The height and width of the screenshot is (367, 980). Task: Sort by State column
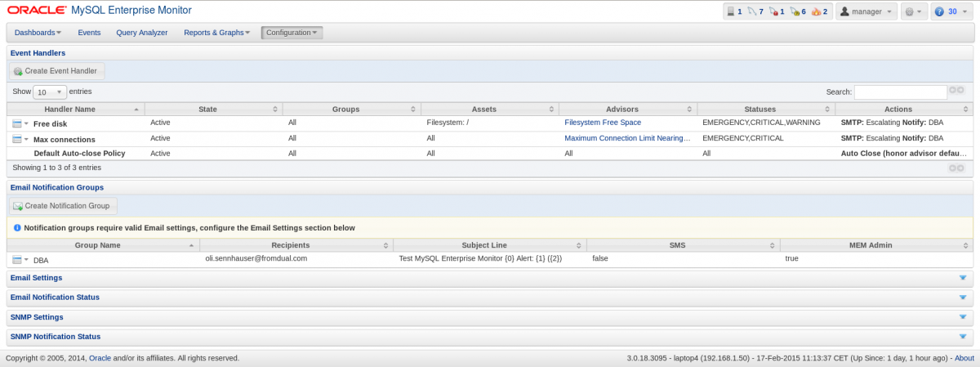(x=214, y=109)
